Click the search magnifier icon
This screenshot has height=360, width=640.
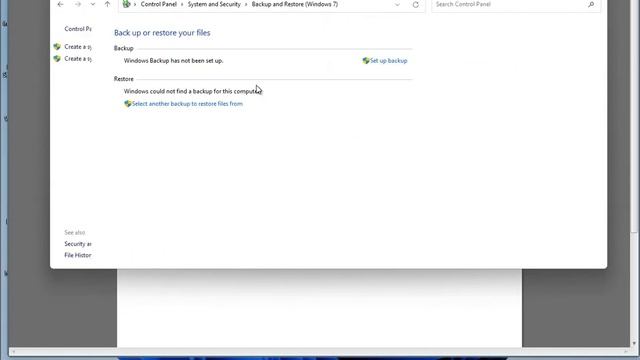point(591,4)
